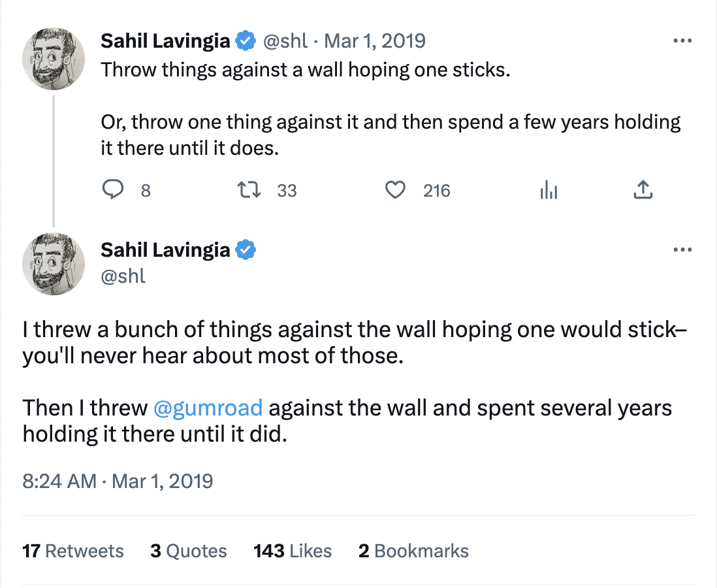Click the Mar 1, 2019 date on first tweet
This screenshot has width=717, height=588.
tap(375, 41)
